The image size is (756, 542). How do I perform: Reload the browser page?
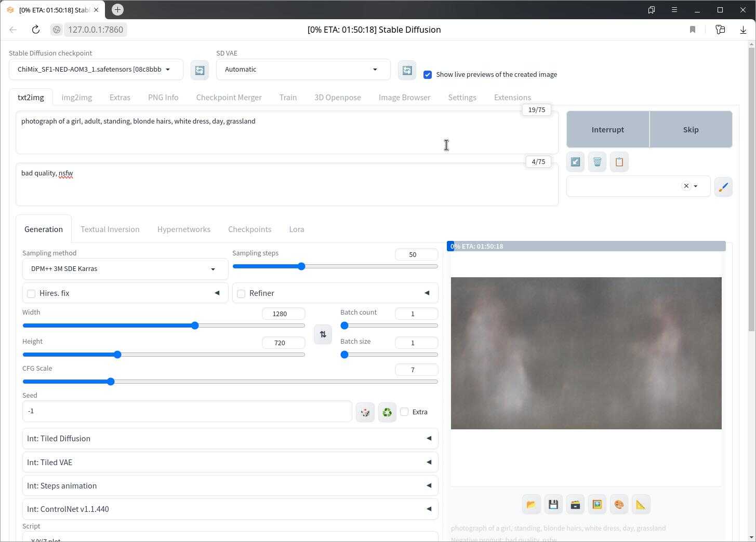35,30
